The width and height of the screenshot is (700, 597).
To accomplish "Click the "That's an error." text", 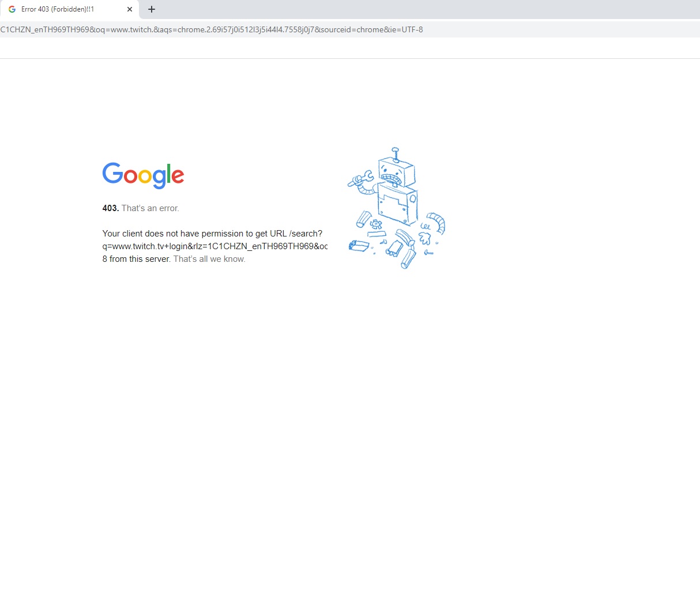I will pos(150,208).
